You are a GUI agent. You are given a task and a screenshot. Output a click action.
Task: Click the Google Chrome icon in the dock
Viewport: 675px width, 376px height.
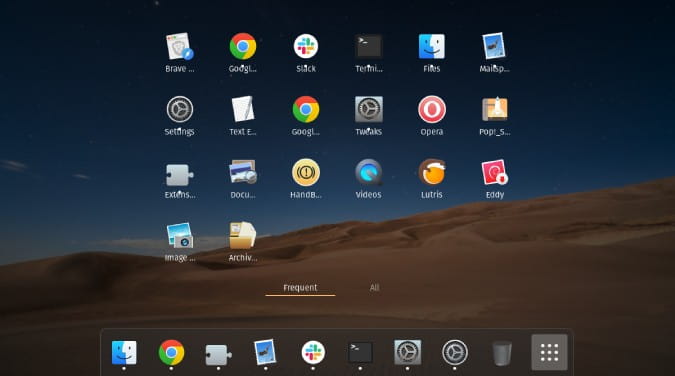coord(171,353)
